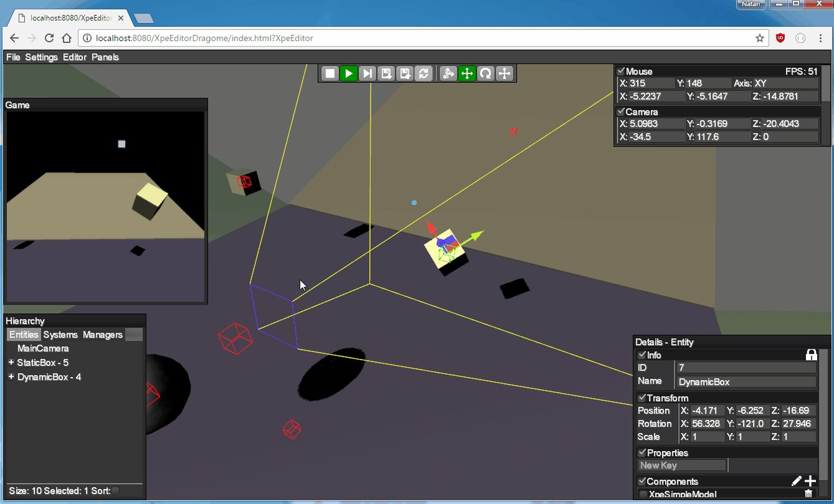Screen dimensions: 834x504
Task: Open the Panels menu
Action: point(105,57)
